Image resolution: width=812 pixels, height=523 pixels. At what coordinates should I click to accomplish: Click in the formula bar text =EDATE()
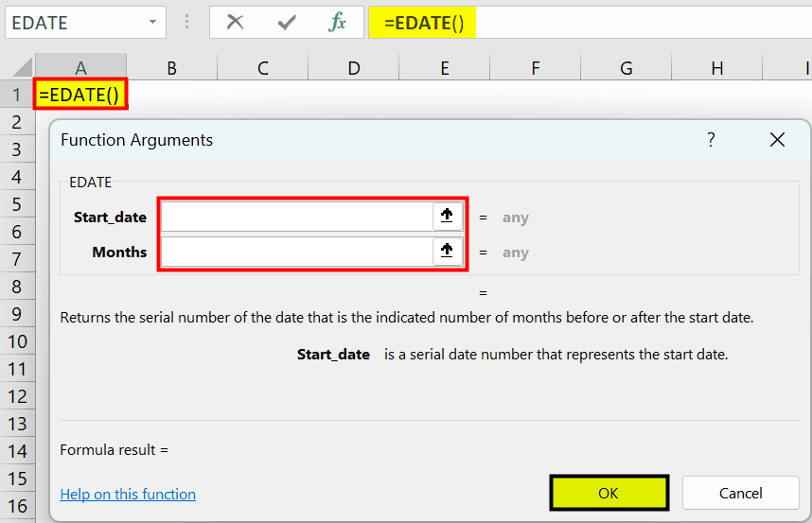[x=424, y=24]
